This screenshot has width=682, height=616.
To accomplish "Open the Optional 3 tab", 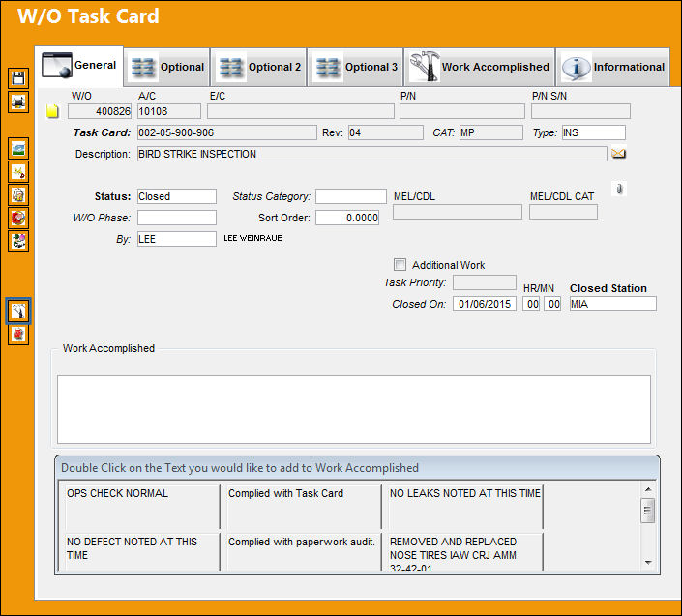I will (356, 67).
